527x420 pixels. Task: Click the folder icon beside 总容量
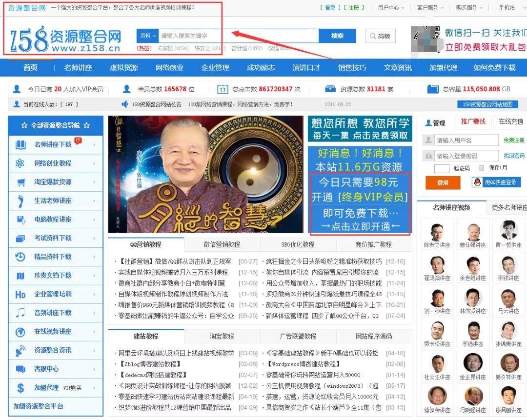[x=433, y=89]
